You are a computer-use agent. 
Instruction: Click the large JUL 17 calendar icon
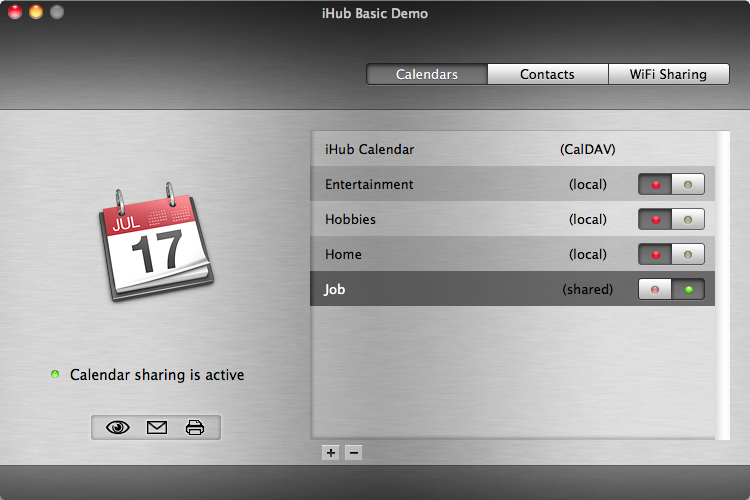tap(156, 242)
